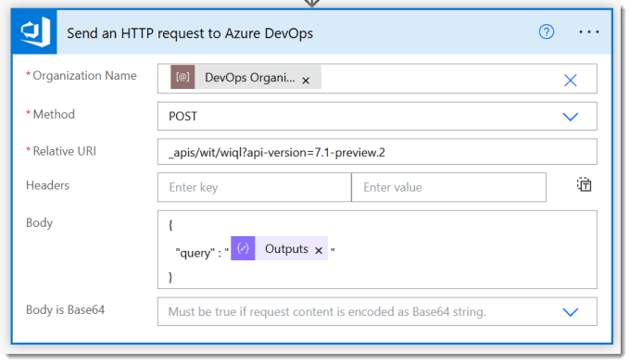Viewport: 630px width, 364px height.
Task: Click the Organization Name label
Action: pyautogui.click(x=84, y=76)
